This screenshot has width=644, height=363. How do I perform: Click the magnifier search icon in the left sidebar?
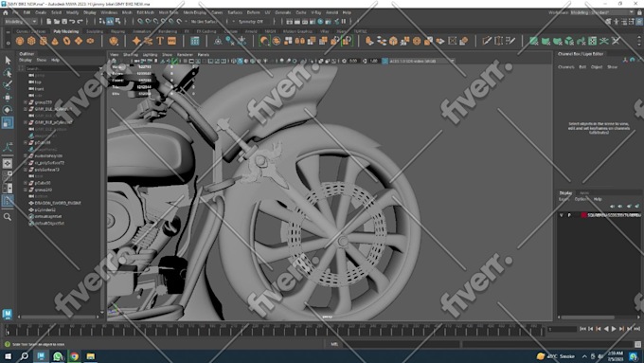click(x=8, y=217)
